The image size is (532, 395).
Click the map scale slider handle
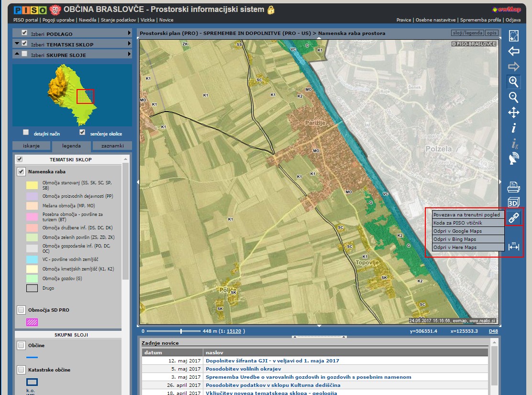181,331
